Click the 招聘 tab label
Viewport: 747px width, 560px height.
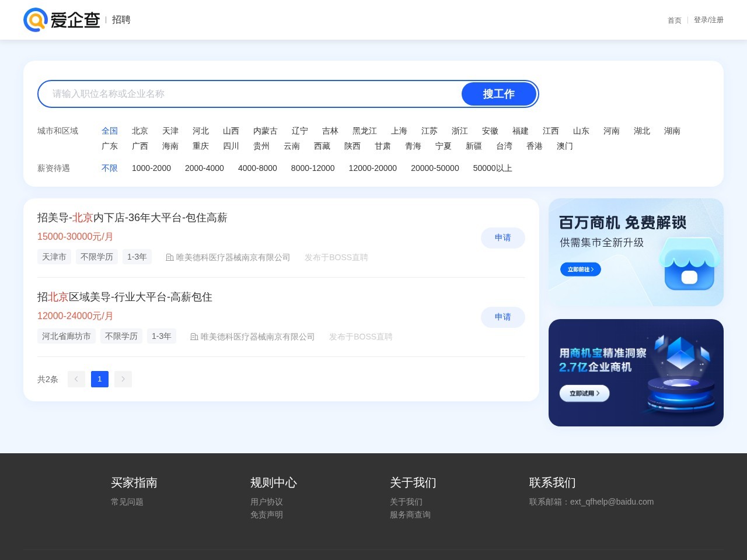pos(121,19)
